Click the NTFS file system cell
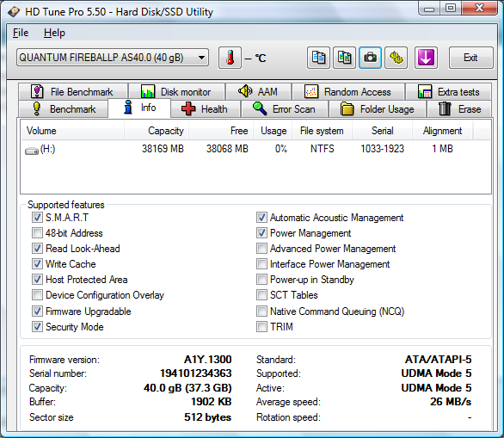The image size is (504, 438). 322,149
